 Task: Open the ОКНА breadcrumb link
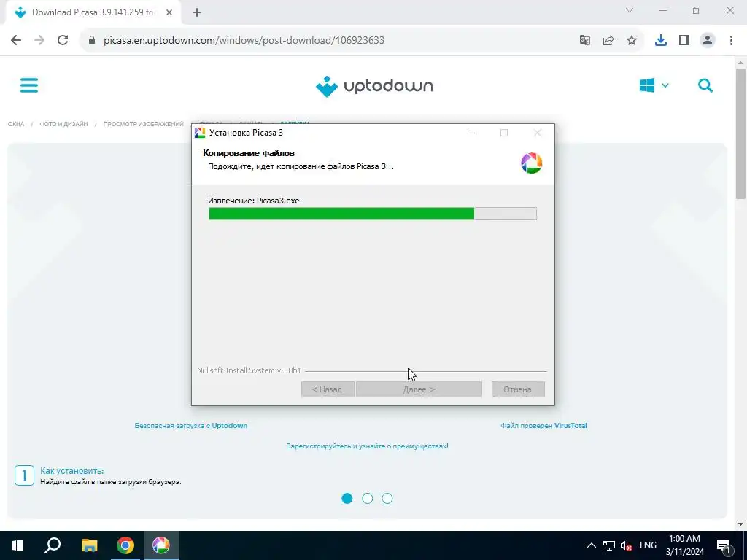pyautogui.click(x=16, y=124)
